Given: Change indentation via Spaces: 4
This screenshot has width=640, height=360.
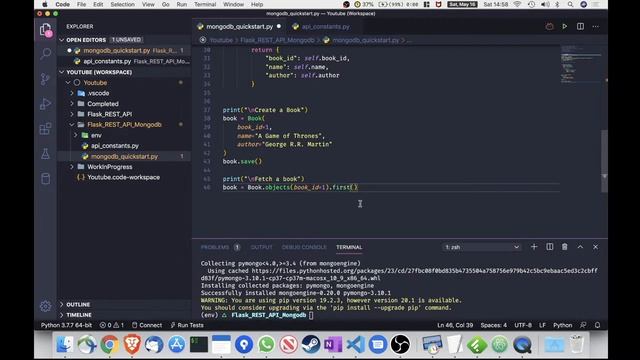Looking at the screenshot, I should point(493,325).
